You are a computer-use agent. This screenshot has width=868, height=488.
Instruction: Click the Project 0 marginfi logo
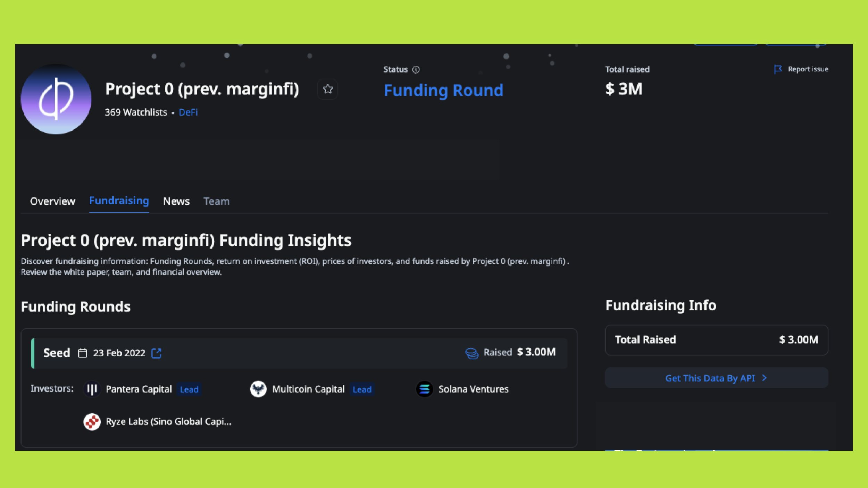[56, 99]
